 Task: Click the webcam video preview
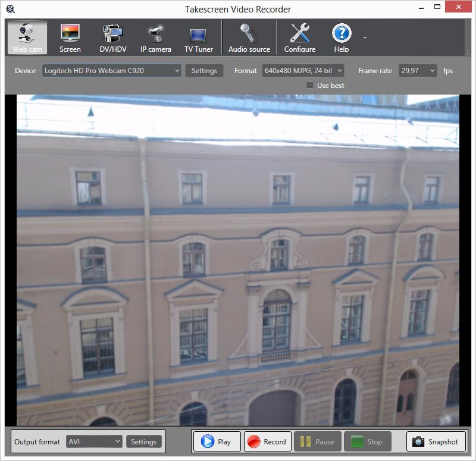click(237, 260)
